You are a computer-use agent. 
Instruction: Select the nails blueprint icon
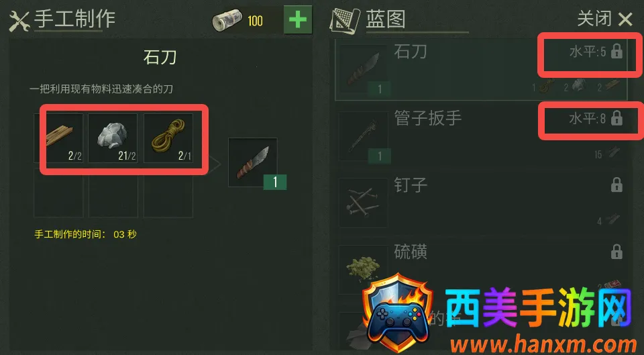[364, 203]
